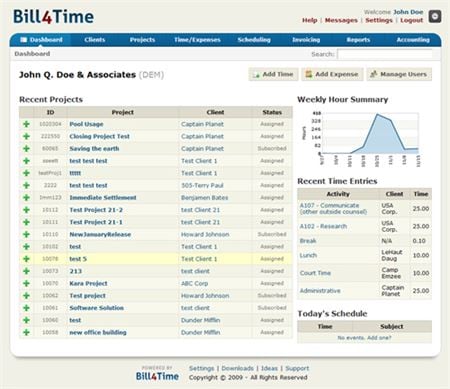Click green plus icon beside Test Project 21-2

(x=26, y=210)
